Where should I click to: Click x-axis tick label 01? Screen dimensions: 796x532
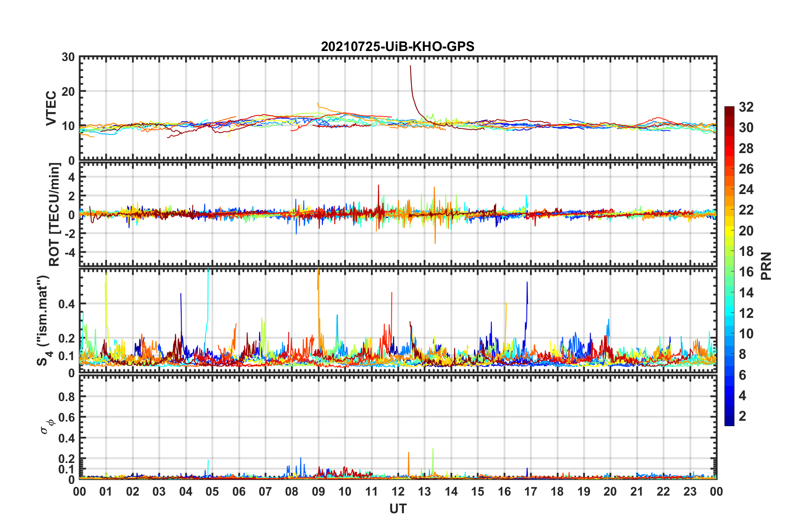click(x=106, y=491)
